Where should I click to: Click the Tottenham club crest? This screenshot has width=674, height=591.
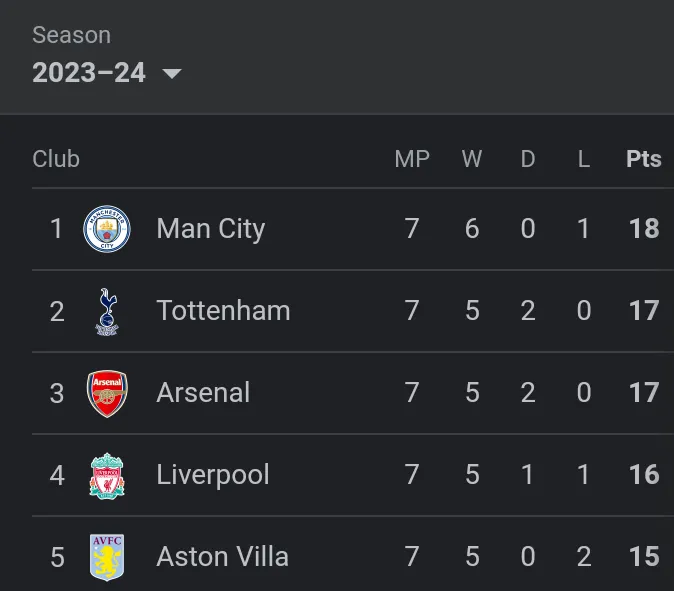(x=107, y=311)
